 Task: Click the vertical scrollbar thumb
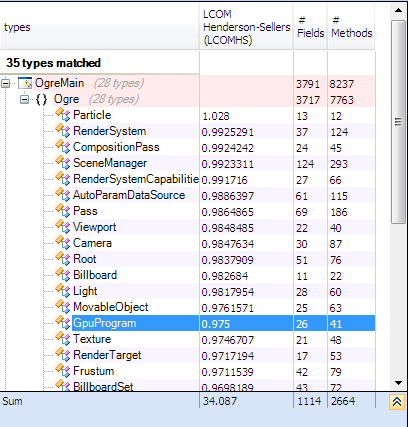[x=398, y=122]
